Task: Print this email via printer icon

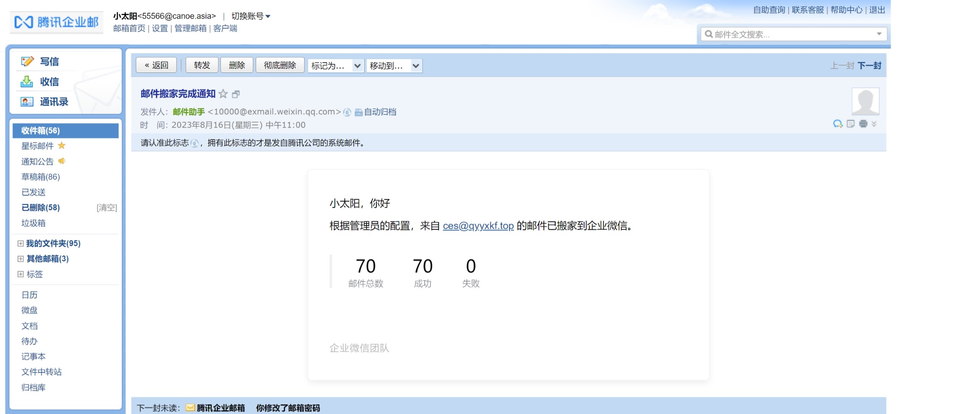Action: 863,124
